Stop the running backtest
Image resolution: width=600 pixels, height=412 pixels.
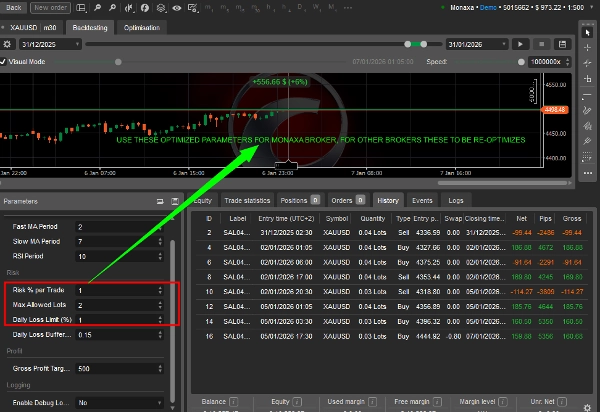(541, 44)
